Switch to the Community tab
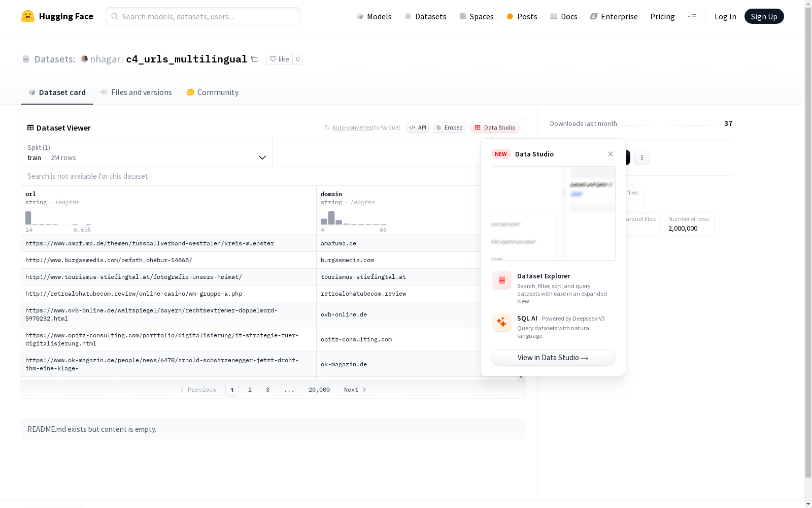 click(x=213, y=92)
